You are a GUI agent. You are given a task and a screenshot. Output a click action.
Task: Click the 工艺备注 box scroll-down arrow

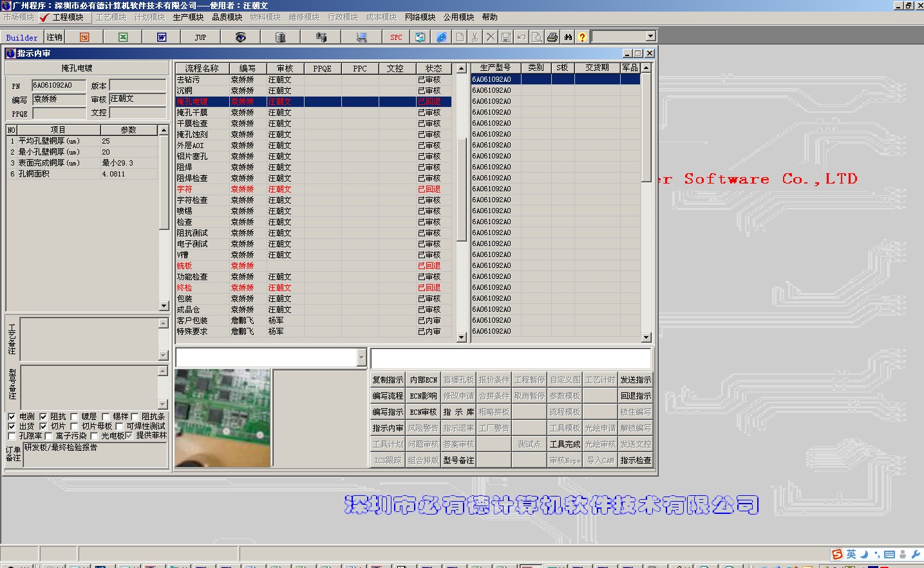click(163, 355)
